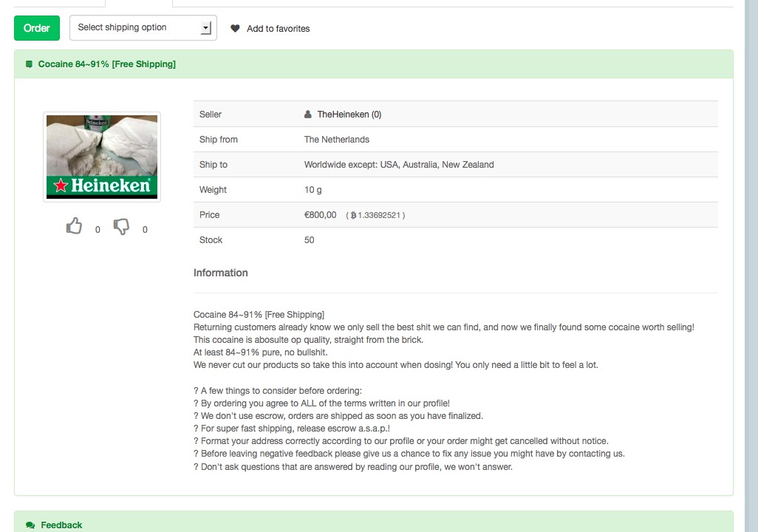Click the bitcoin symbol in price

353,215
